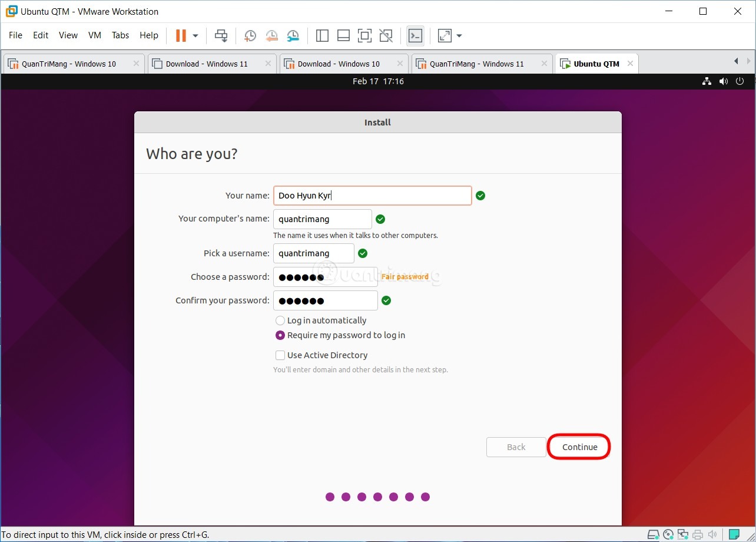The width and height of the screenshot is (756, 542).
Task: Click the Choose a password field
Action: click(x=326, y=277)
